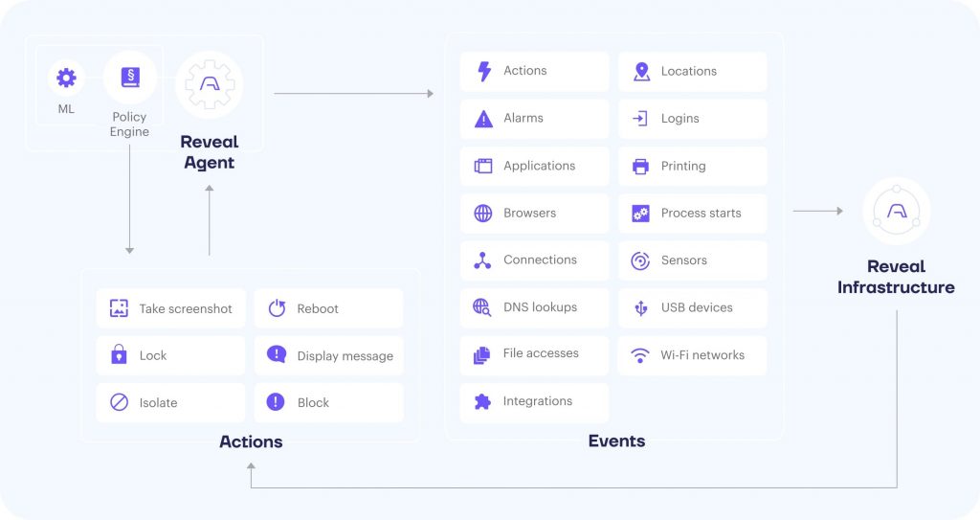Choose the Isolate action card
Image resolution: width=980 pixels, height=520 pixels.
170,402
